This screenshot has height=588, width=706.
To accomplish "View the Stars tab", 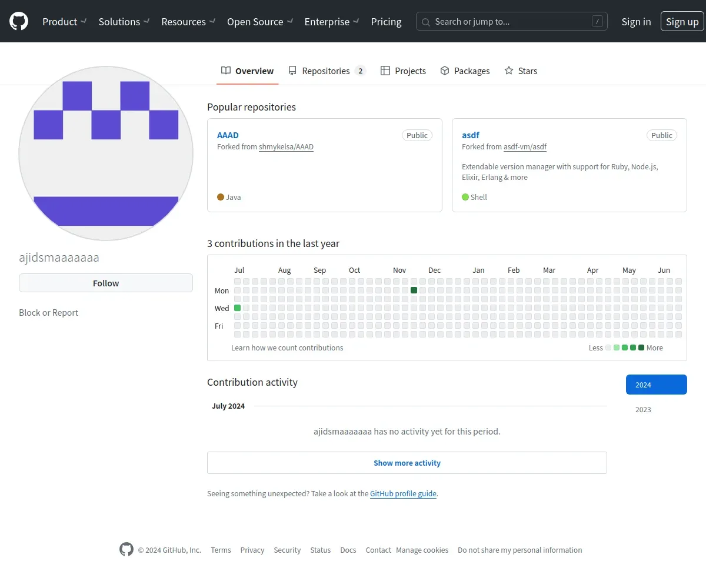I will point(521,71).
